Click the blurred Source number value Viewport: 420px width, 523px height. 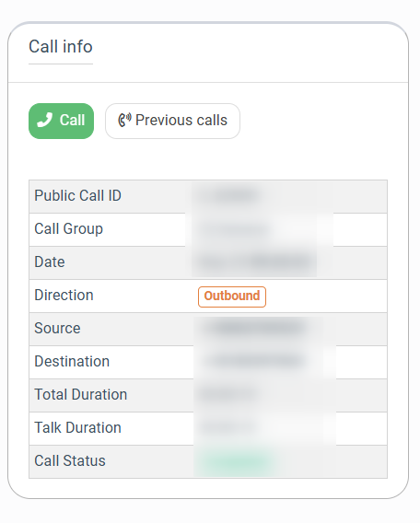pos(254,328)
